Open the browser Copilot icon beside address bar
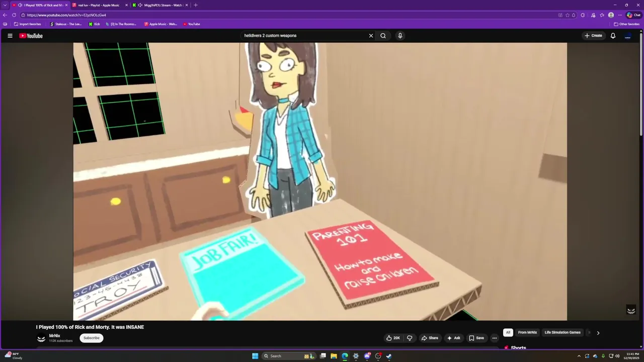 (583, 15)
